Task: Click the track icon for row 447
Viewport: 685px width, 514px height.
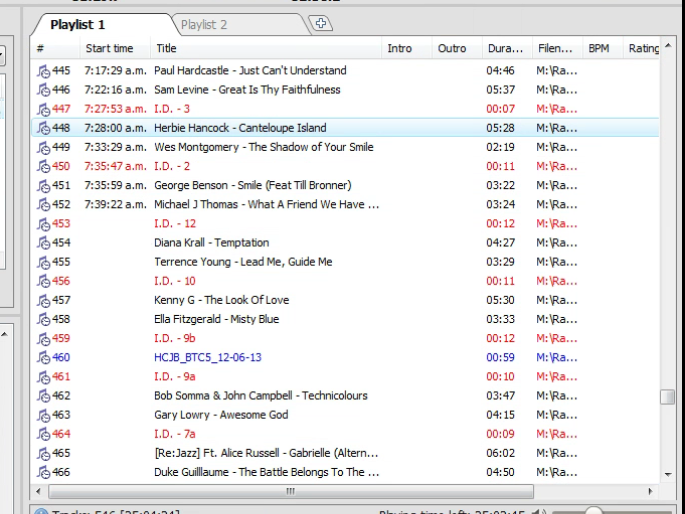Action: [43, 109]
